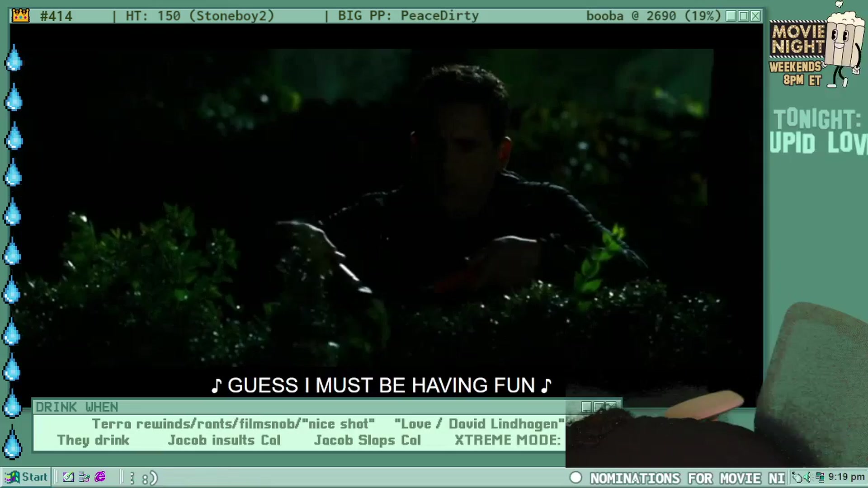
Task: Click the Show Desktop quick launch icon
Action: (69, 477)
